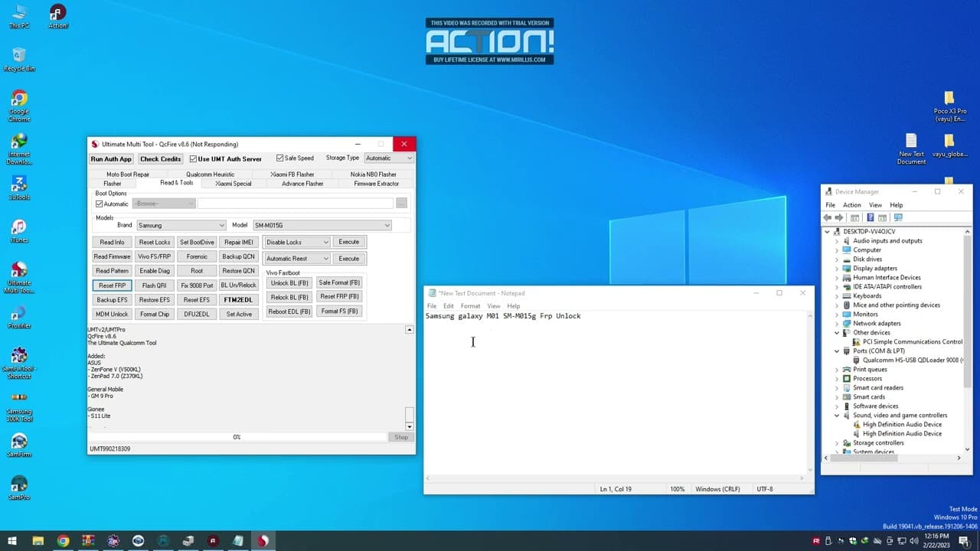Open the Poco X3 Pro folder
The image size is (980, 551).
coord(949,106)
